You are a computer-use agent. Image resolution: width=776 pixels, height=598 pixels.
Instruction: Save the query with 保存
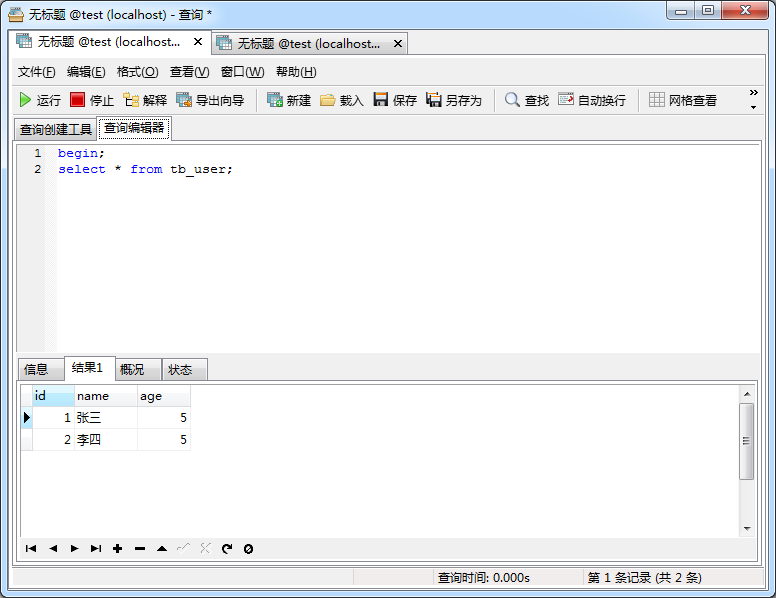tap(395, 100)
